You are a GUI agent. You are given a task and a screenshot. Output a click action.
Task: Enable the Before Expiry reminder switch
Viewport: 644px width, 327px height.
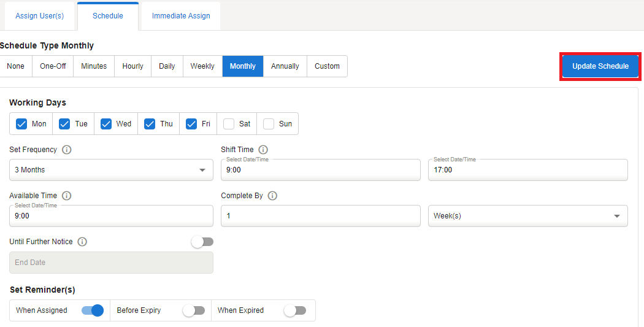pyautogui.click(x=194, y=310)
